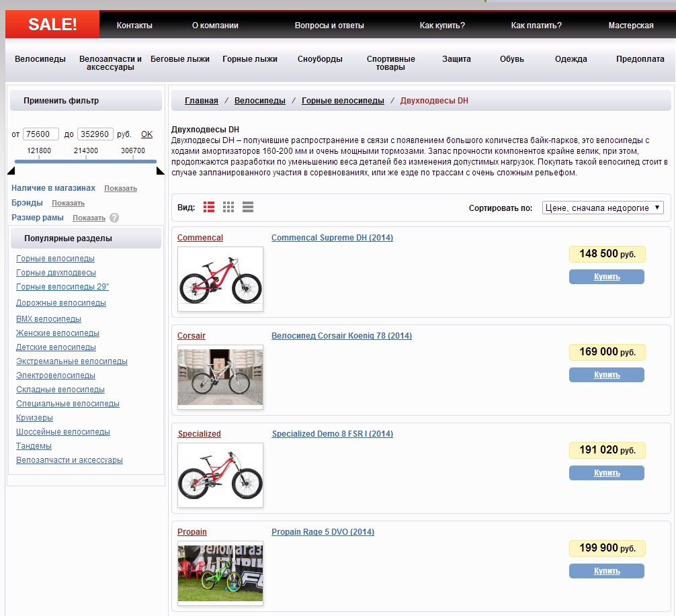Screen dimensions: 676x616
Task: Open Как платить? page
Action: 536,26
